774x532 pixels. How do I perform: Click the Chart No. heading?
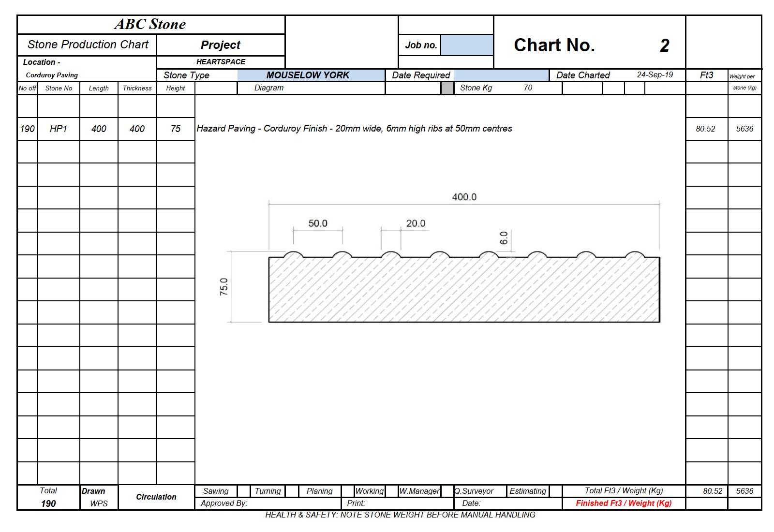point(554,45)
